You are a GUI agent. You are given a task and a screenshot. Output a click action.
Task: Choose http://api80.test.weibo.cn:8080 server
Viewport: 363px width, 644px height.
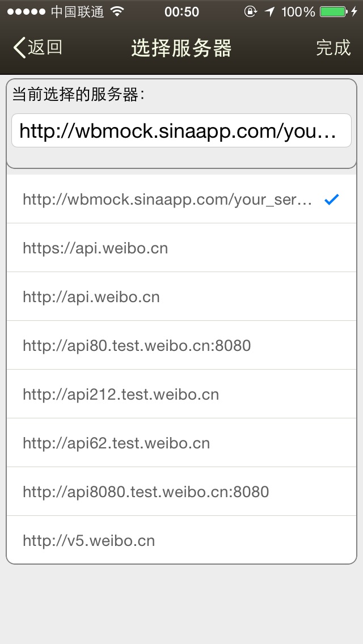click(x=181, y=345)
